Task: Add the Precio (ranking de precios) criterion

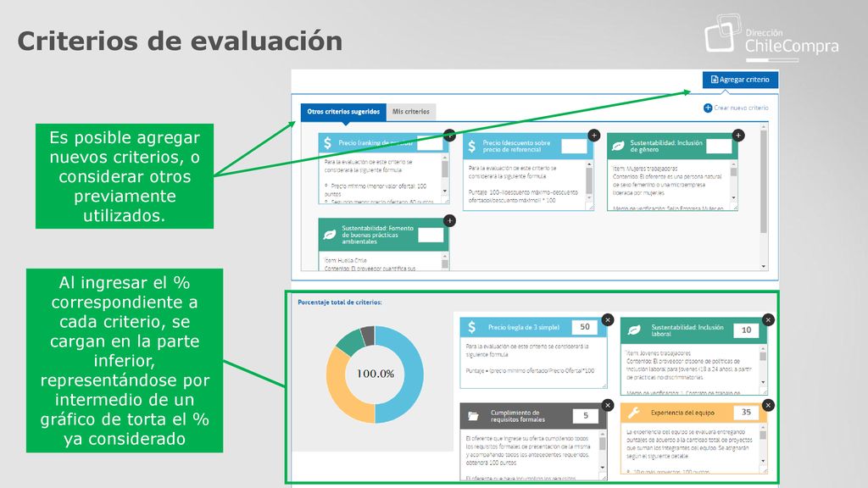Action: pos(449,135)
